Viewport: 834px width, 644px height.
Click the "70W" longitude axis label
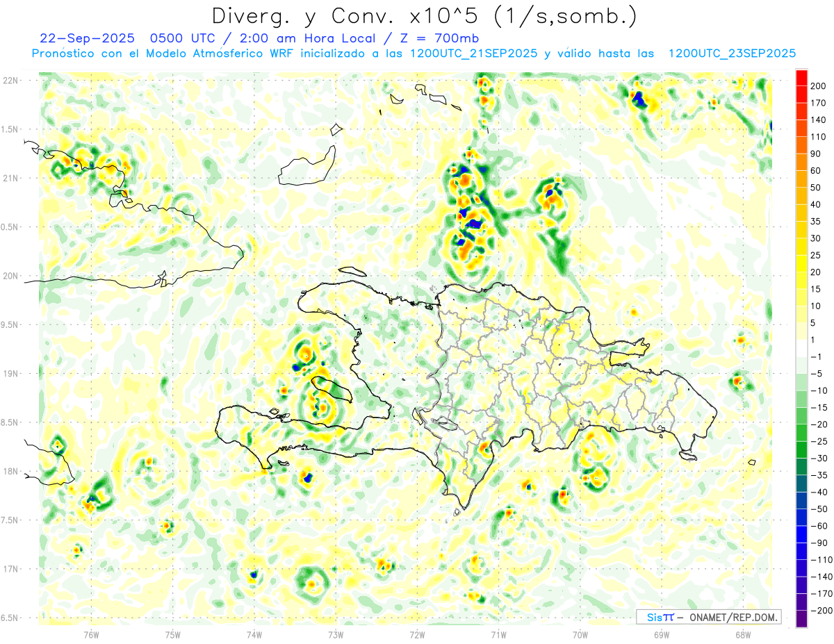coord(580,634)
